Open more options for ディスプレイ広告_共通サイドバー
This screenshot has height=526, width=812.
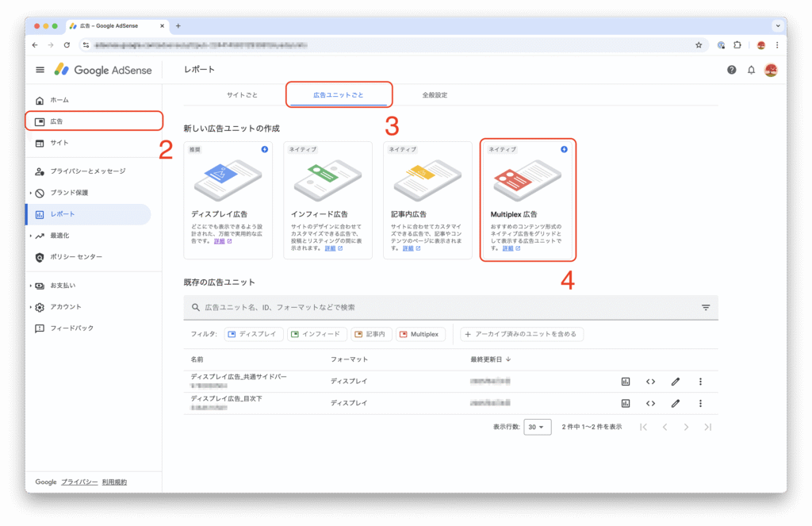coord(700,382)
